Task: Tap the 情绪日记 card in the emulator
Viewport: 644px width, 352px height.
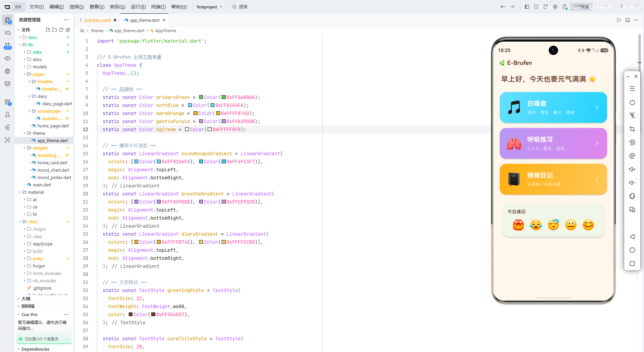Action: (x=553, y=179)
